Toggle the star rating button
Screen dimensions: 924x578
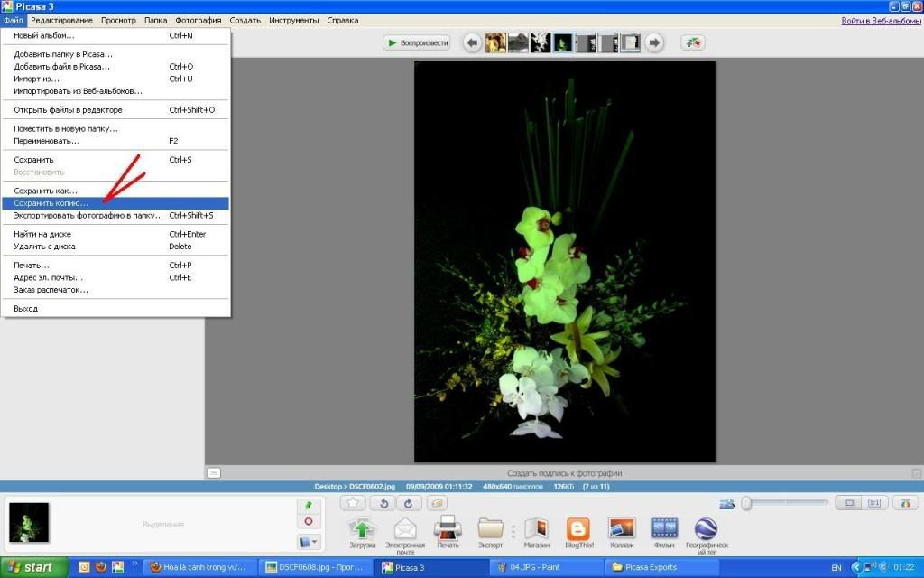(353, 503)
